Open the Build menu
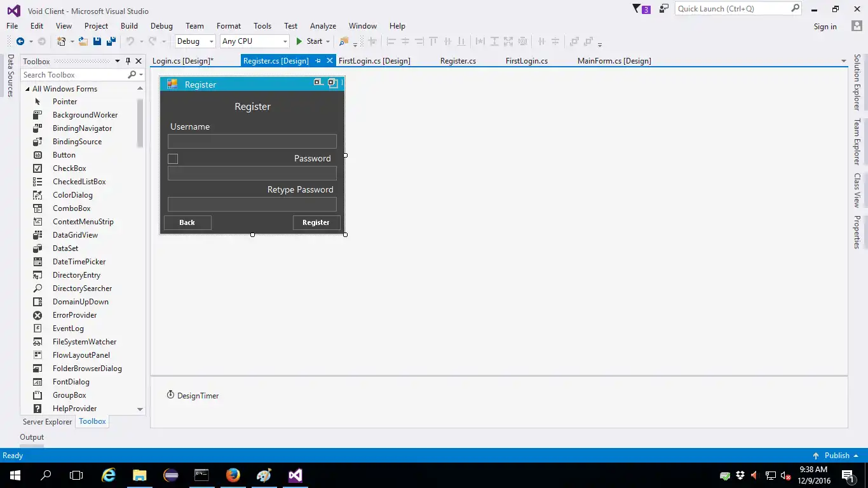The image size is (868, 488). [129, 26]
